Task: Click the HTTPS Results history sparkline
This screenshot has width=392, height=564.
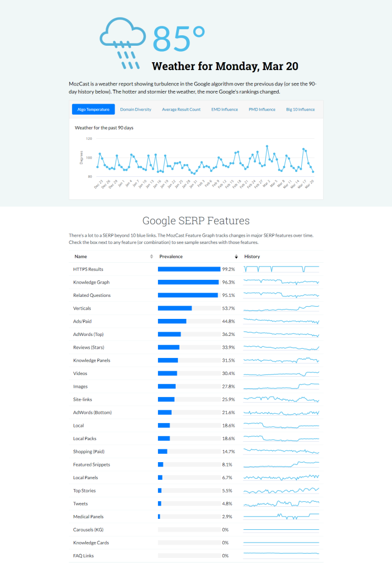Action: [281, 269]
